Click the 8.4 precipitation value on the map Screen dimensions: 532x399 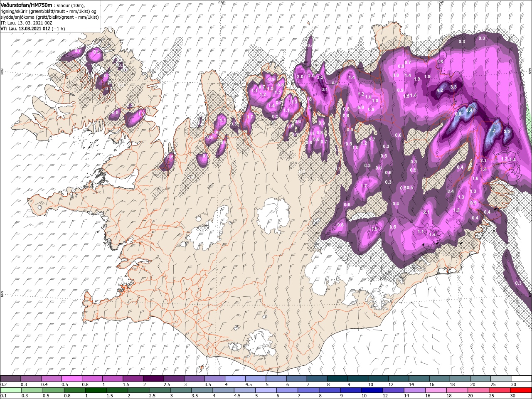pyautogui.click(x=470, y=110)
